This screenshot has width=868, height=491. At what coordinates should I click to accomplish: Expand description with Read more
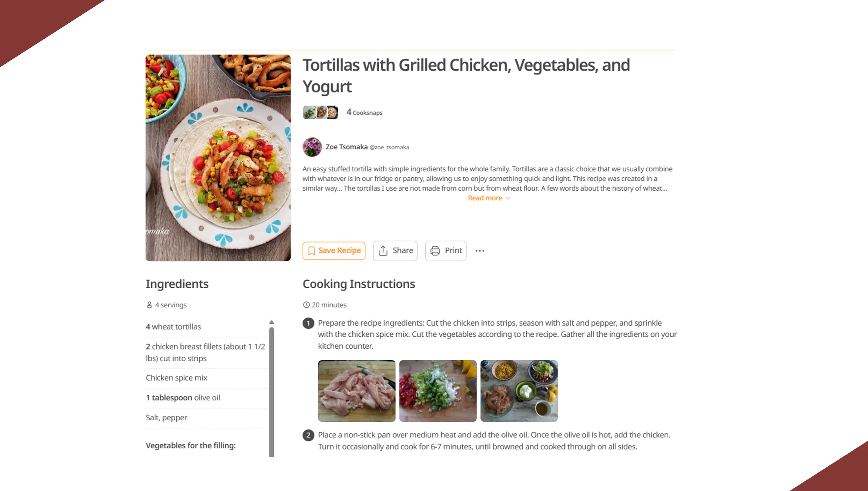pos(485,198)
